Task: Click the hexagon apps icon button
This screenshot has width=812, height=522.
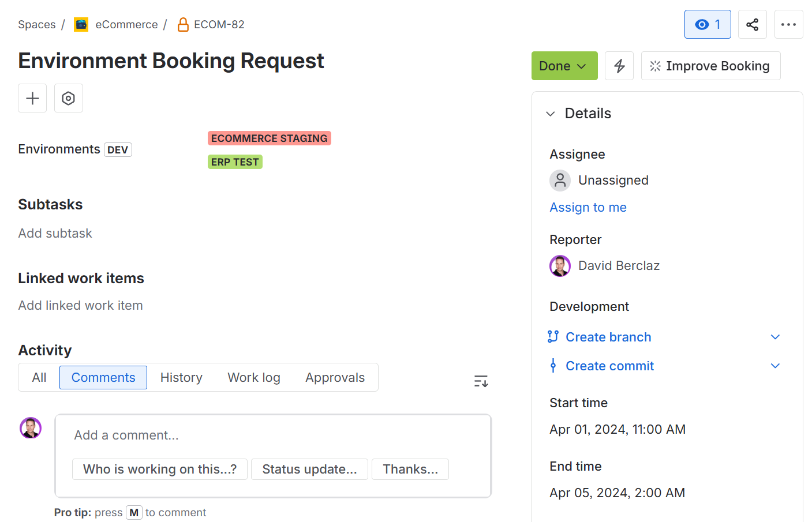Action: (69, 98)
